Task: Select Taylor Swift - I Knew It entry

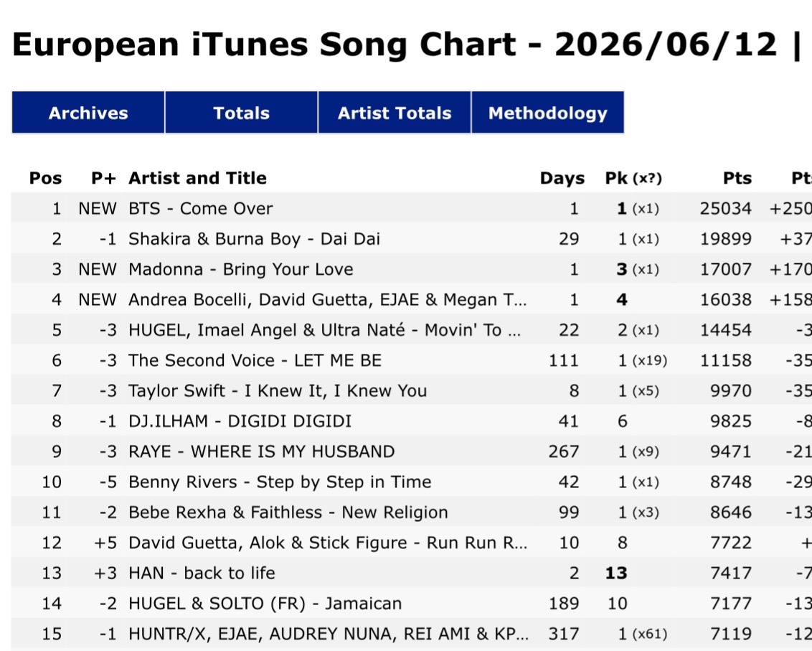Action: click(278, 390)
